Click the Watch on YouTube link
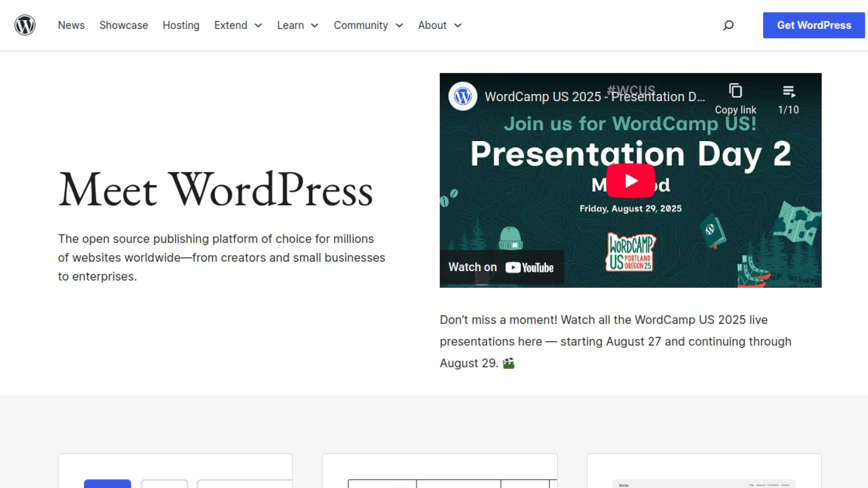The width and height of the screenshot is (868, 488). click(x=501, y=267)
